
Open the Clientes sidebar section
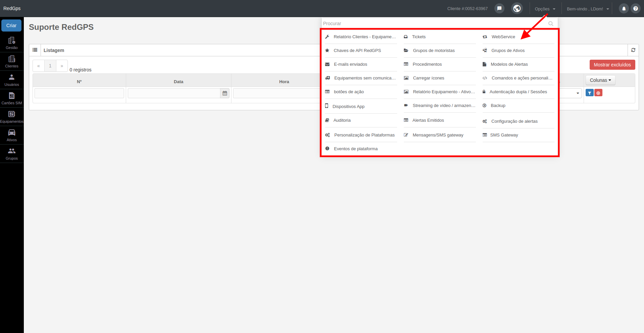pos(12,61)
